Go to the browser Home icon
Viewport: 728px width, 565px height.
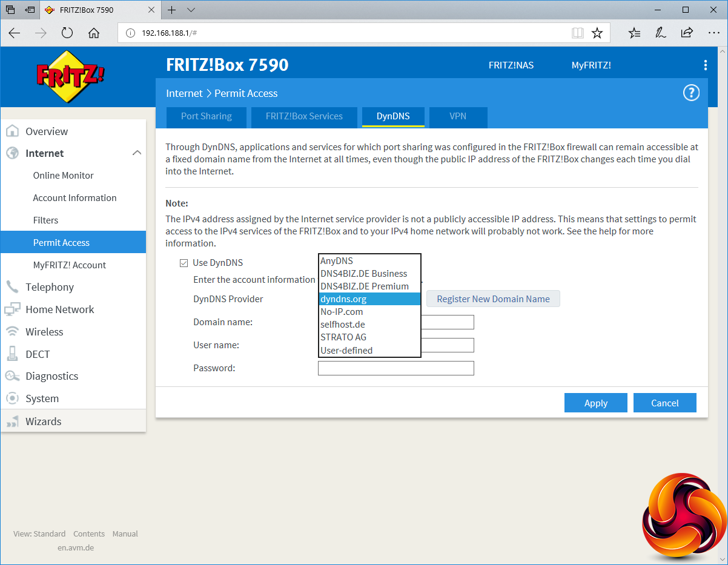[x=94, y=33]
